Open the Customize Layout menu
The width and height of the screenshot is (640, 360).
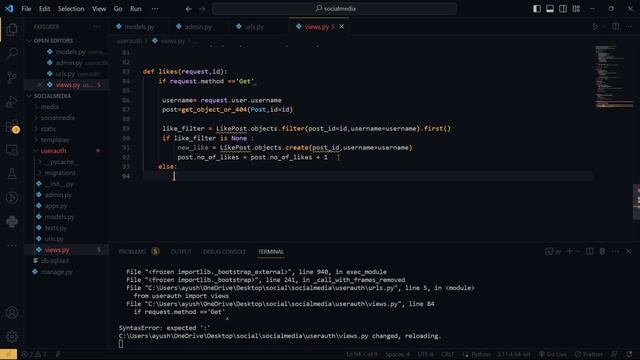coord(576,9)
